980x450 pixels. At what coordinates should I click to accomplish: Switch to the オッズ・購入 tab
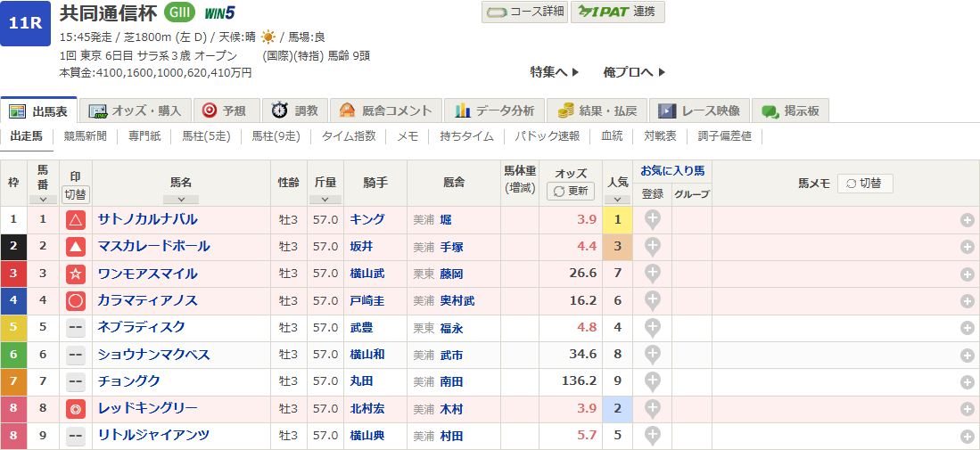point(136,110)
